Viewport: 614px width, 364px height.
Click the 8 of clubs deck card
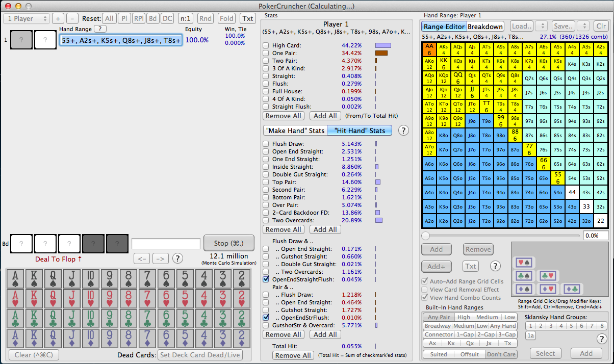click(x=129, y=319)
